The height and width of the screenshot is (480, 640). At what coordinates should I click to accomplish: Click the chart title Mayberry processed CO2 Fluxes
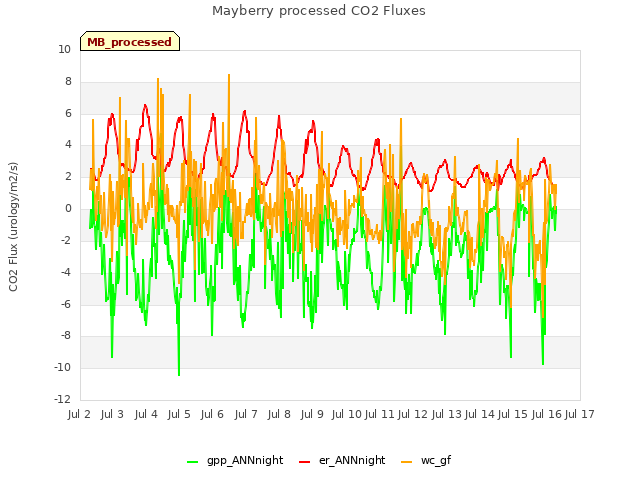pyautogui.click(x=319, y=11)
